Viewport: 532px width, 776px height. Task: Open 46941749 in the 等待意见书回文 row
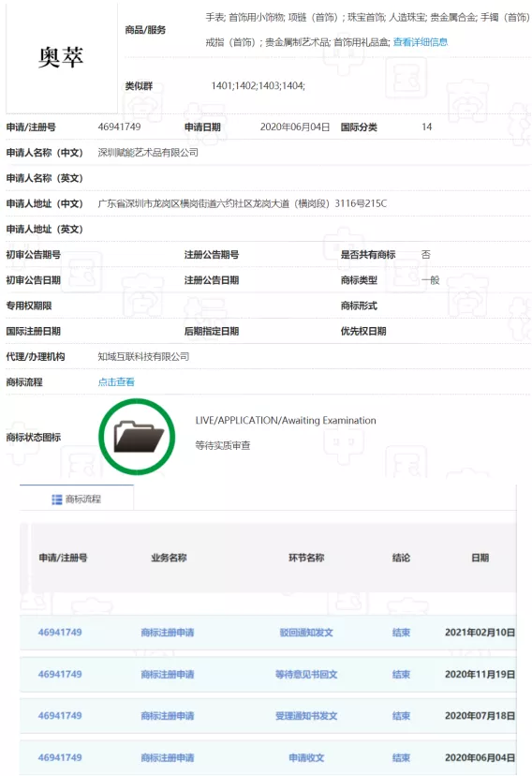[x=60, y=674]
